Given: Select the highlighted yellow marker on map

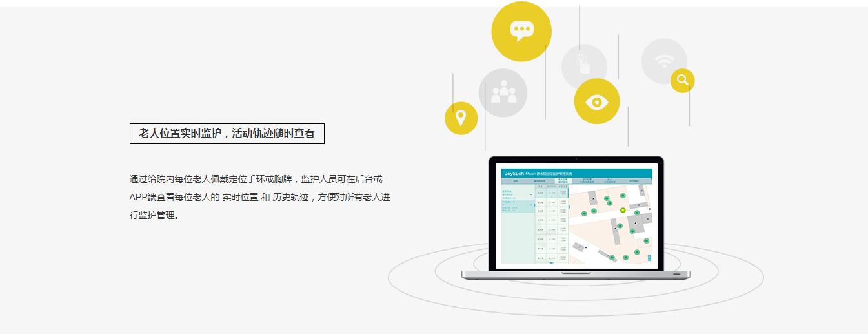Looking at the screenshot, I should tap(623, 210).
